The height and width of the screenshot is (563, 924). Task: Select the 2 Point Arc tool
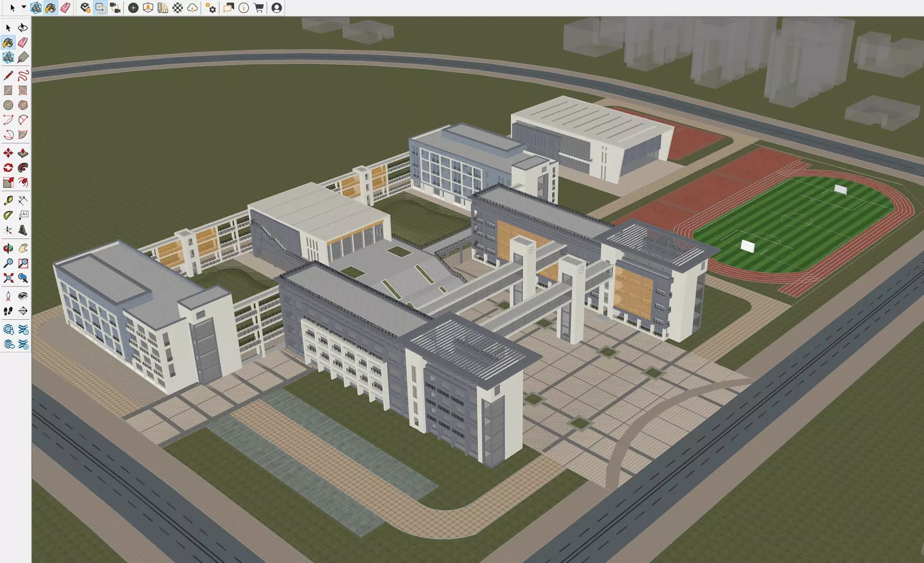(23, 120)
